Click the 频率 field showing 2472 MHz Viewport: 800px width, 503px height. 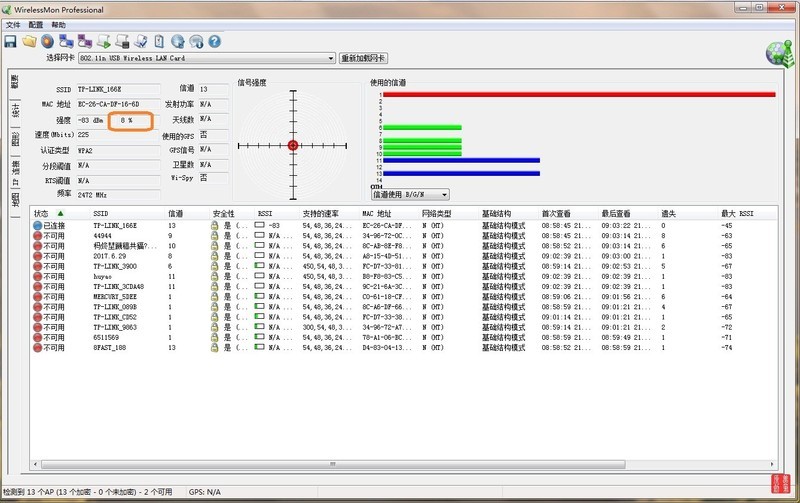tap(118, 195)
